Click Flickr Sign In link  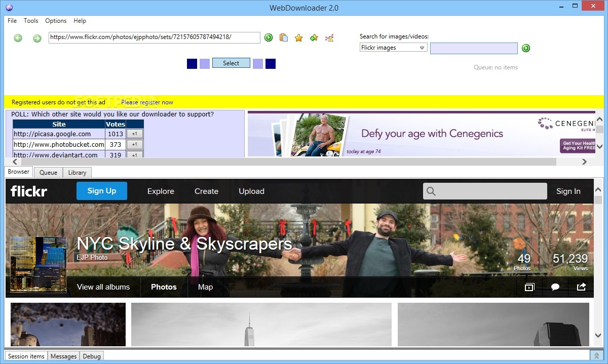pos(568,191)
